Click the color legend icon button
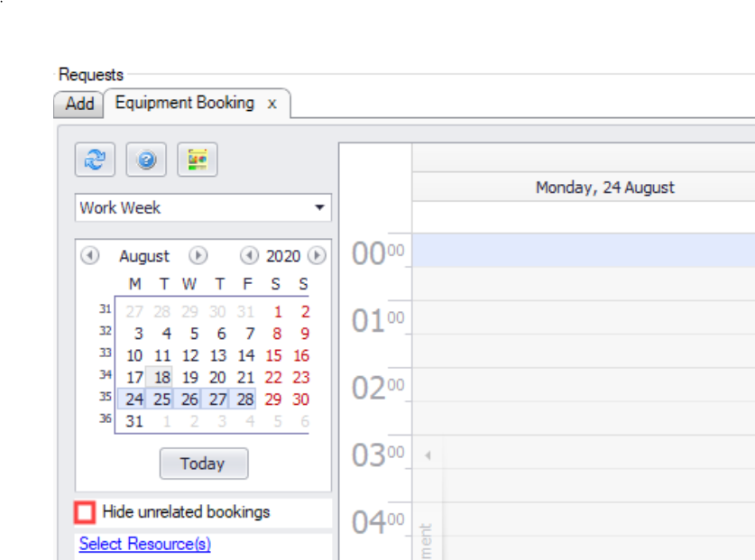Image resolution: width=755 pixels, height=560 pixels. click(198, 160)
